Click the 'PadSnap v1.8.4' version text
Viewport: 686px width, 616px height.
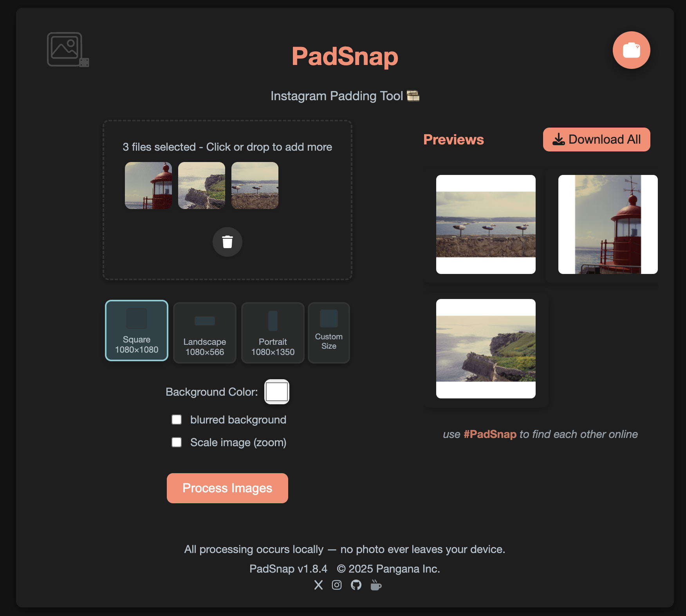tap(288, 569)
